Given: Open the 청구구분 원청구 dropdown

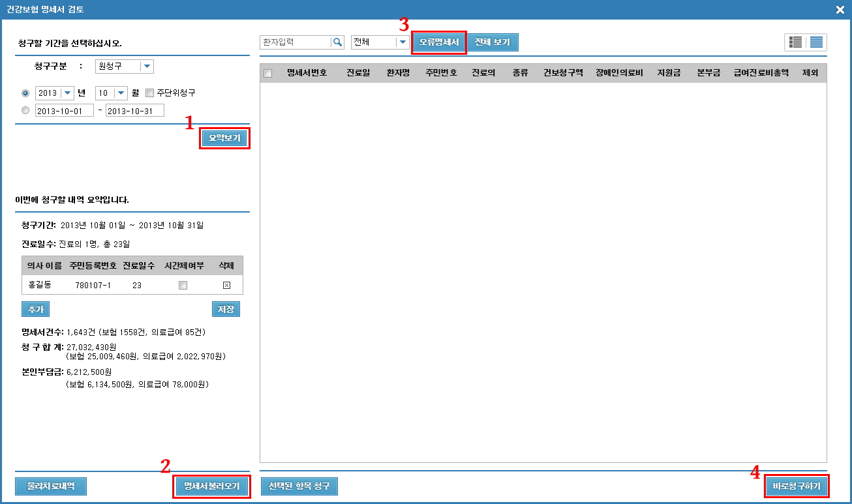Looking at the screenshot, I should 147,66.
